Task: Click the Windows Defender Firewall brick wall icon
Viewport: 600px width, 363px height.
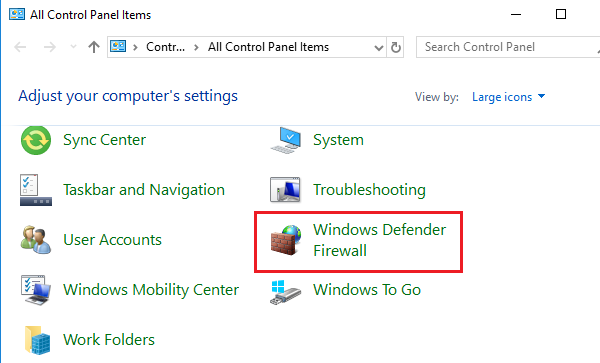Action: 285,240
